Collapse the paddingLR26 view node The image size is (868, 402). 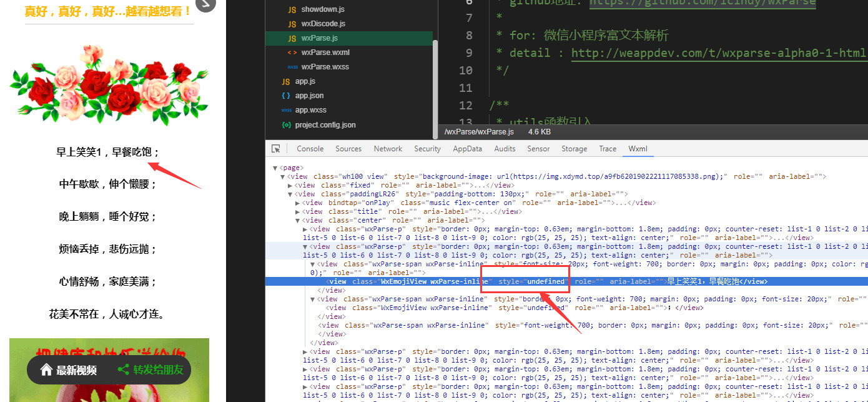click(x=290, y=194)
